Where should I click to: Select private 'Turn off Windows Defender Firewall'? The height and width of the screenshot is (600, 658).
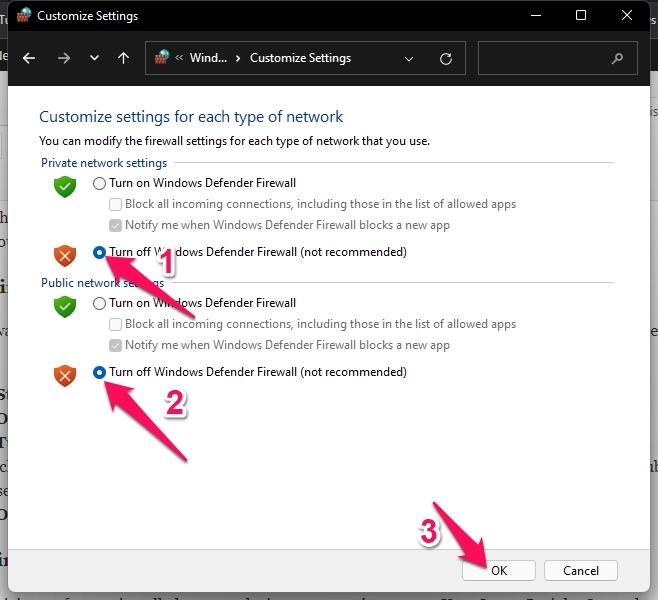[x=99, y=252]
